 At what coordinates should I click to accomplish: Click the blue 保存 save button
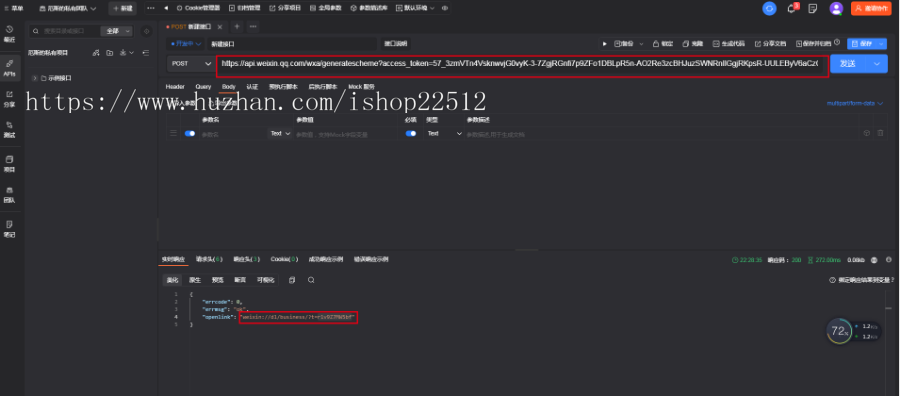862,44
